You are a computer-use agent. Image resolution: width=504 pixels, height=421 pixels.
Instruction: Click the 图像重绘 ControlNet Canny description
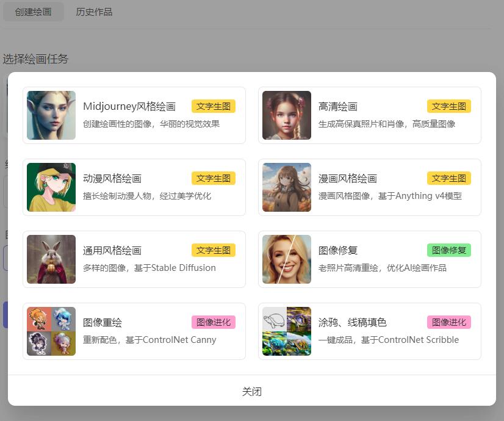[x=149, y=340]
